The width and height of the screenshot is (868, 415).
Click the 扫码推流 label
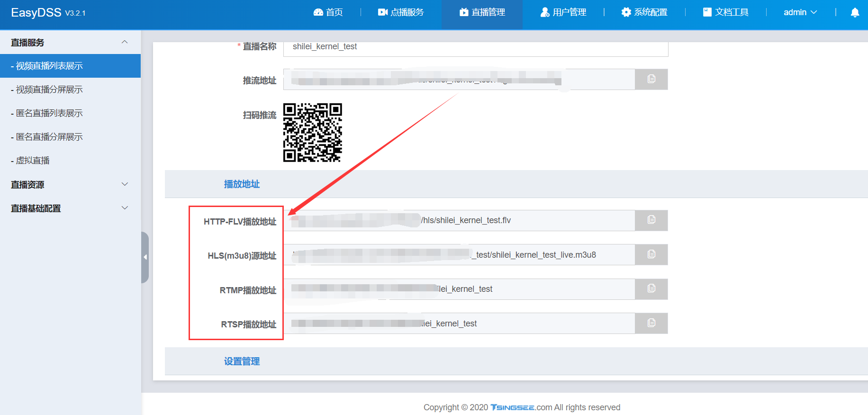point(259,115)
